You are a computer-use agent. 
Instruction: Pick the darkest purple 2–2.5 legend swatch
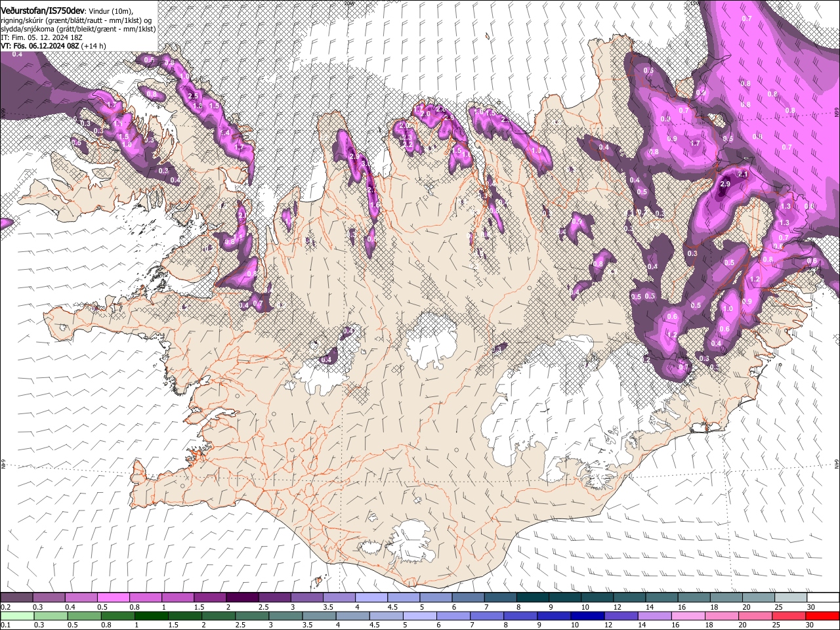coord(242,597)
